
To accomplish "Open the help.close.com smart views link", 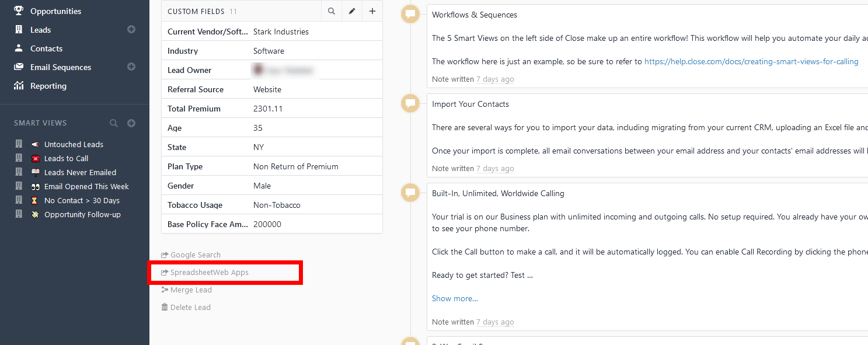I will (751, 61).
